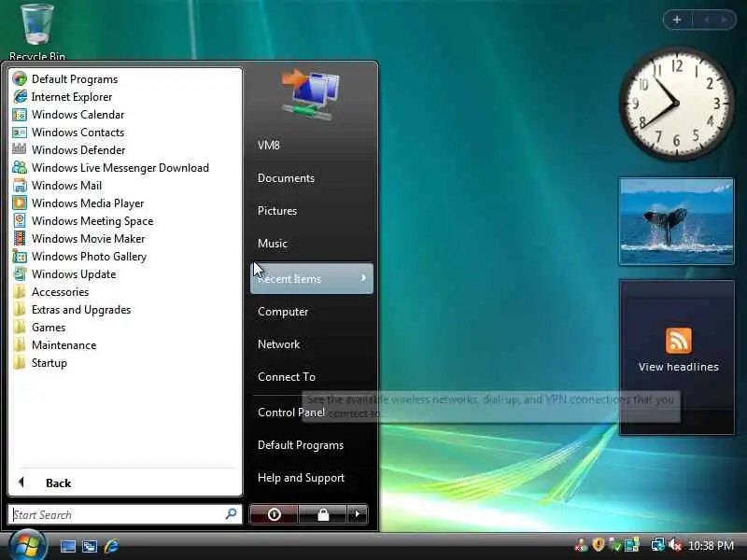
Task: Launch Windows Mail icon
Action: [20, 185]
